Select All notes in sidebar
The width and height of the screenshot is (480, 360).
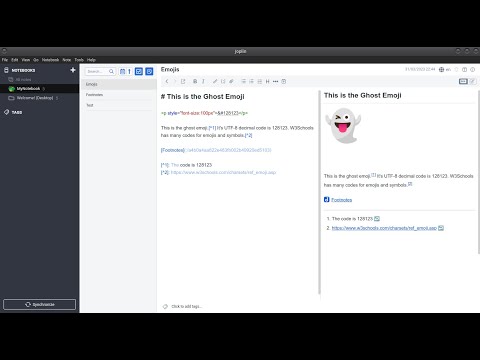(39, 79)
